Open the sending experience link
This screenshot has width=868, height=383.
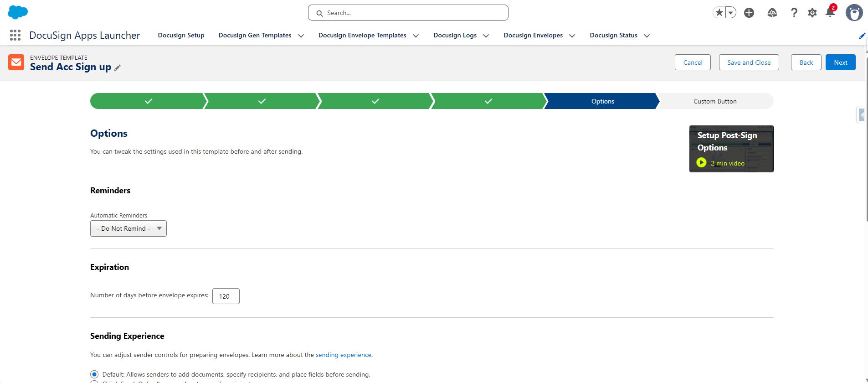pyautogui.click(x=344, y=355)
